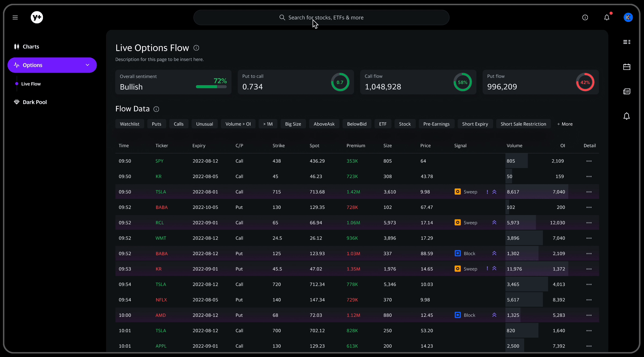Click the double-chevron icon in BABA 125 row
Screen dimensions: 644x357
494,253
